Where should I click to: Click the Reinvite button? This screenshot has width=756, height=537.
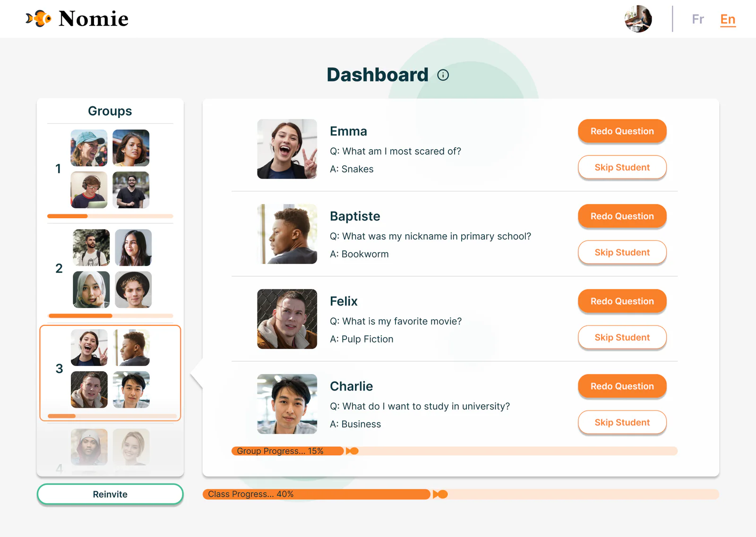tap(110, 494)
